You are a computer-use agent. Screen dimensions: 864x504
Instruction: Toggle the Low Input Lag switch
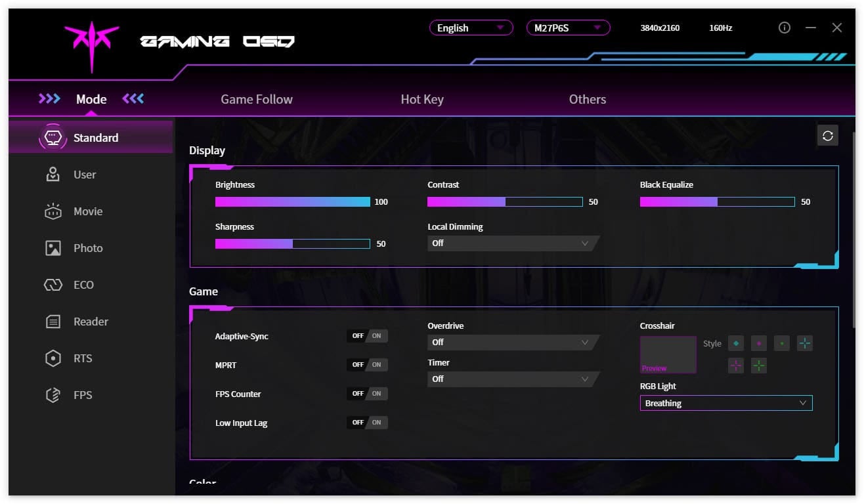pos(367,423)
